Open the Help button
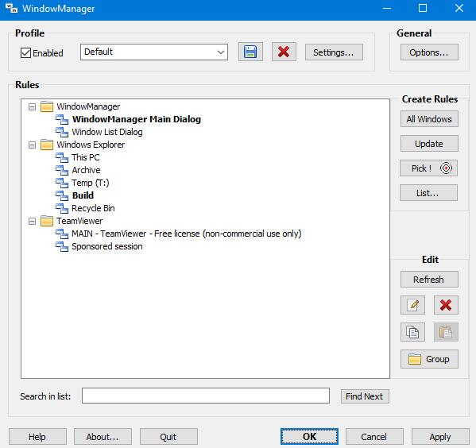 click(37, 436)
